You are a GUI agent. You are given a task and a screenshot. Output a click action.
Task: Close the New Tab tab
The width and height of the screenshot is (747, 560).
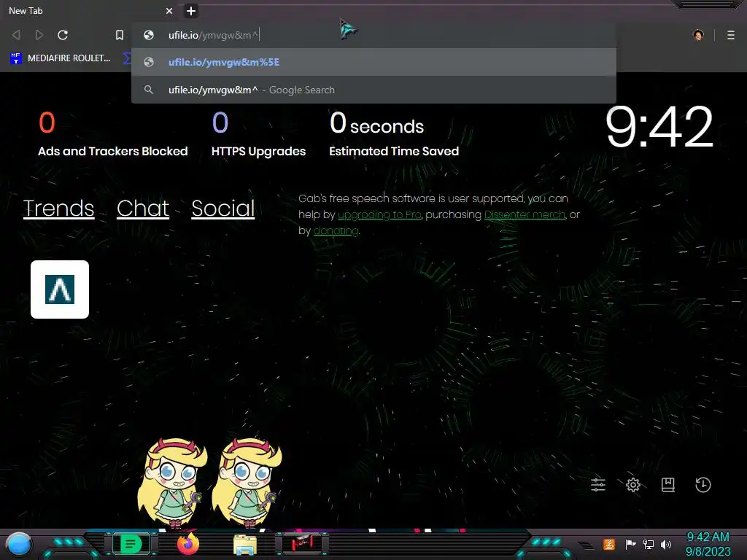click(x=169, y=11)
